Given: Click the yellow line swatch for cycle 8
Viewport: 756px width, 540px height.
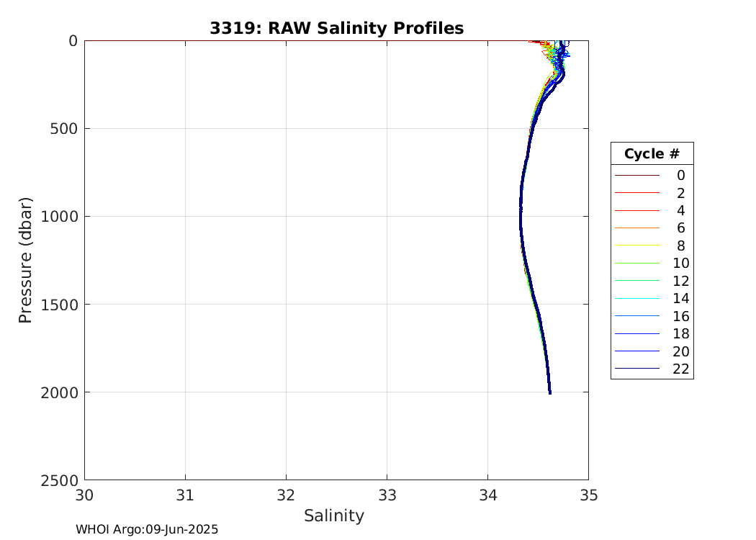Looking at the screenshot, I should (x=637, y=246).
